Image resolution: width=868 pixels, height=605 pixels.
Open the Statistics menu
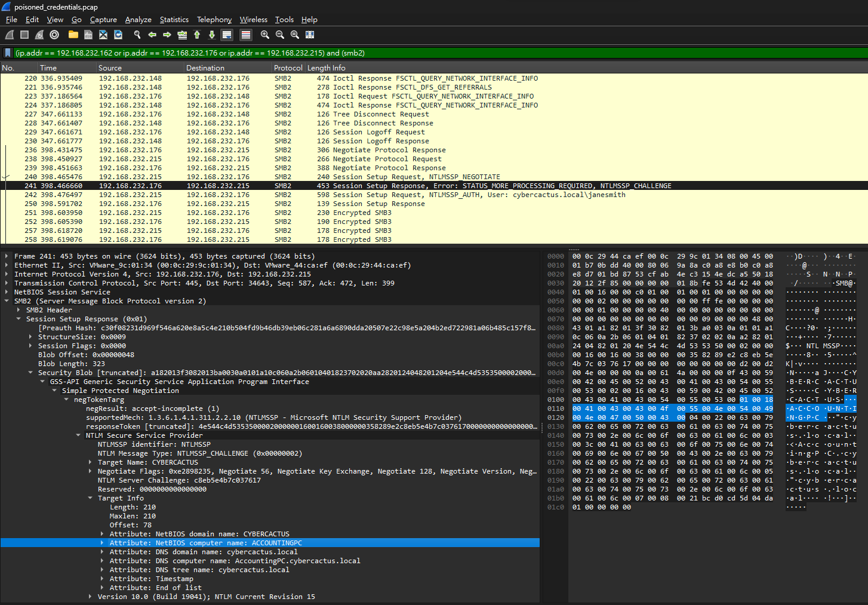click(174, 20)
